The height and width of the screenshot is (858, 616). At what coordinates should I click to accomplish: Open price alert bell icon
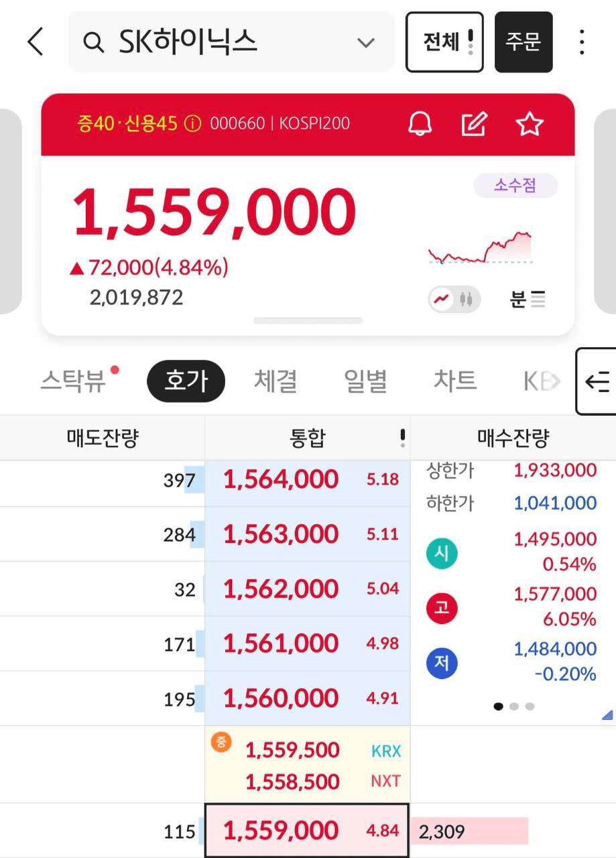tap(420, 124)
